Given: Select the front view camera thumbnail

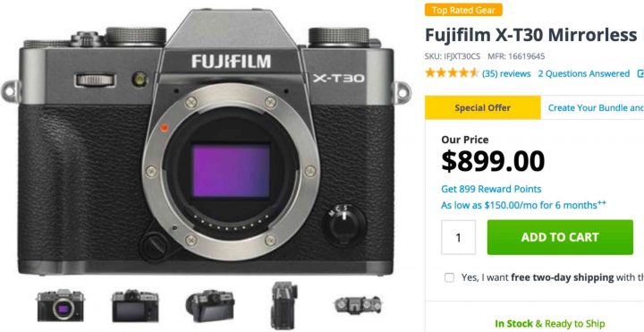Looking at the screenshot, I should point(61,305).
